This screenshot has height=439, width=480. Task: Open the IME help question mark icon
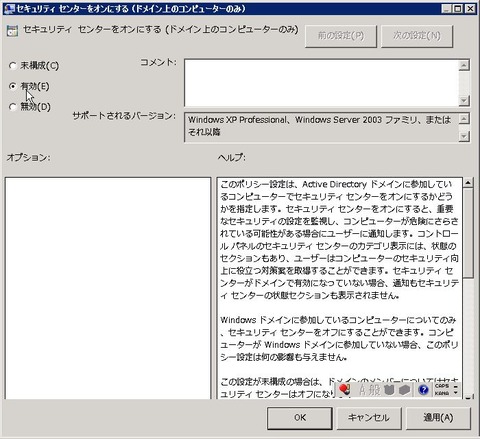423,389
